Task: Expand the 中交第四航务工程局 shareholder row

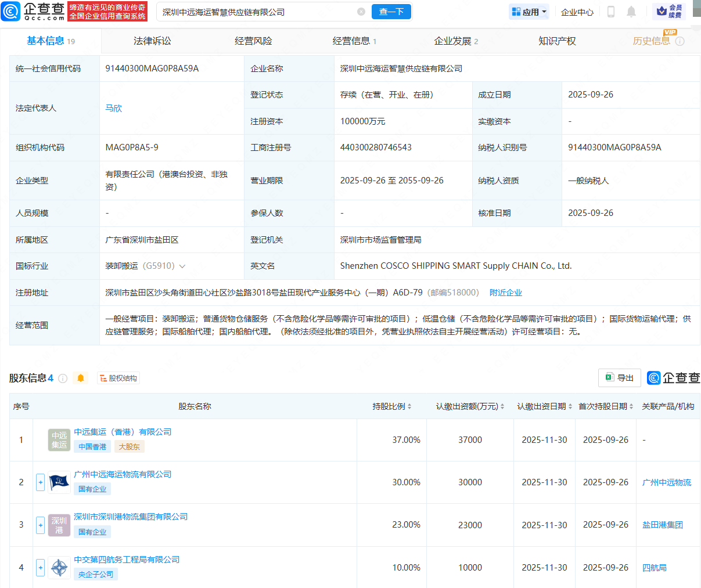Action: tap(40, 568)
